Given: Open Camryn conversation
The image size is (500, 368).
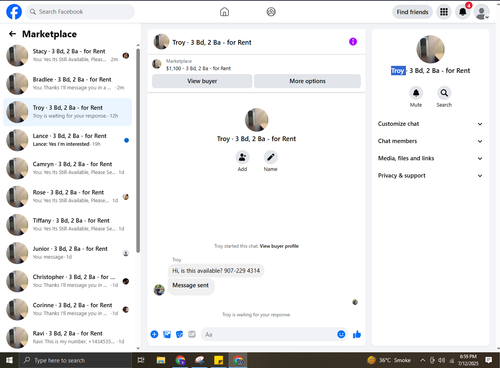Looking at the screenshot, I should (x=68, y=168).
